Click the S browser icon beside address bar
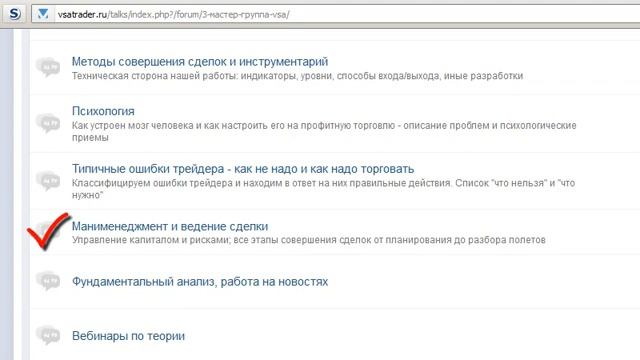Screen dimensions: 640x360 point(15,14)
